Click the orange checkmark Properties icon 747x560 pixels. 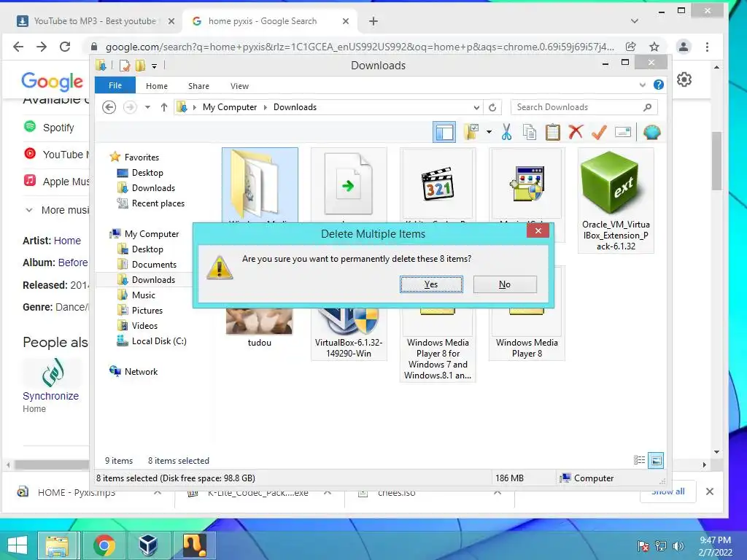[599, 132]
